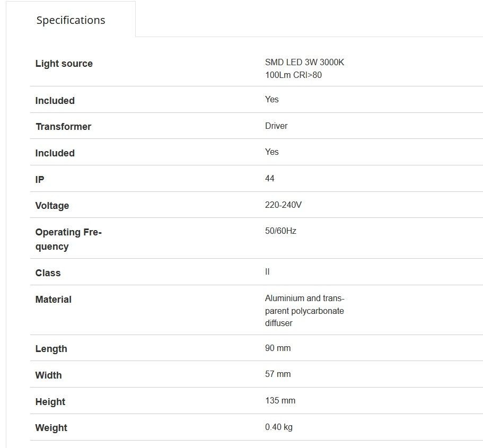Image resolution: width=483 pixels, height=448 pixels.
Task: Select the IP row label
Action: 40,179
